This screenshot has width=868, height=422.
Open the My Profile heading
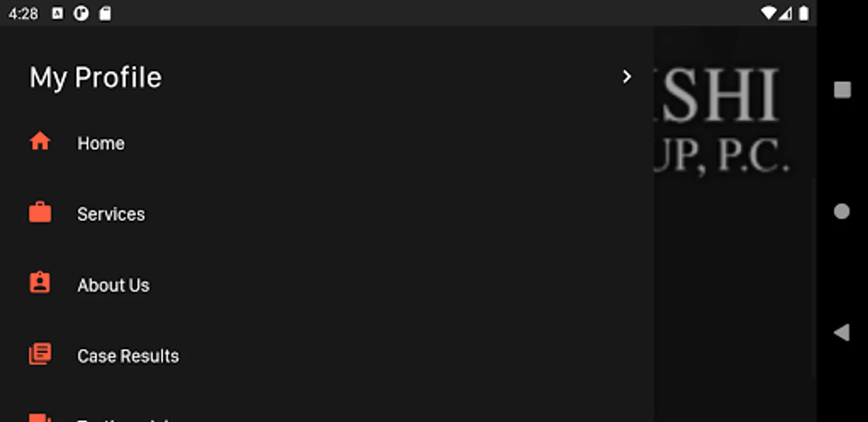(x=96, y=77)
